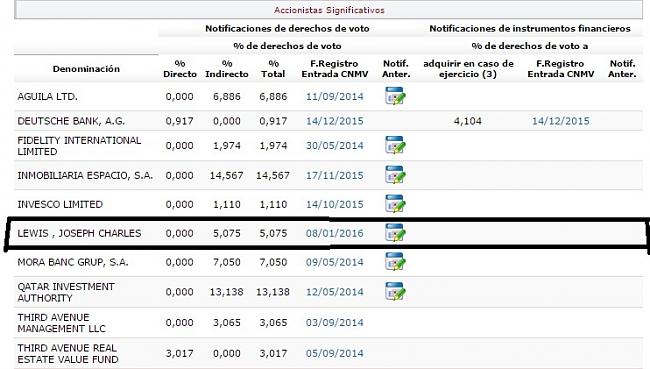
Task: Select the AGUILA LTD. name cell
Action: [47, 97]
